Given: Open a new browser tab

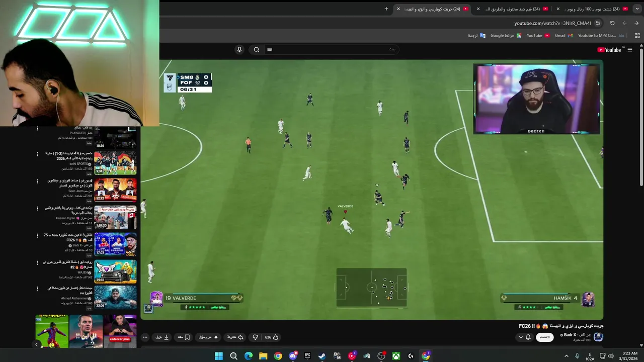Looking at the screenshot, I should click(386, 9).
